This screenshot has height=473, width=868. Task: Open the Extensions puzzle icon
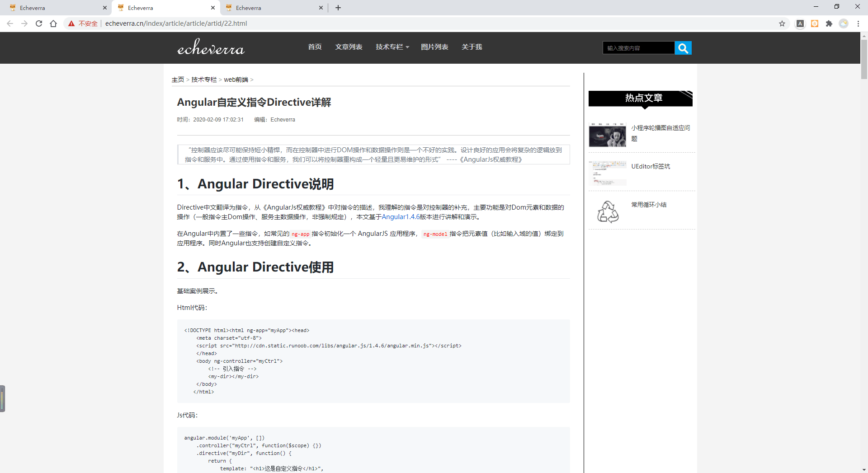pos(829,23)
